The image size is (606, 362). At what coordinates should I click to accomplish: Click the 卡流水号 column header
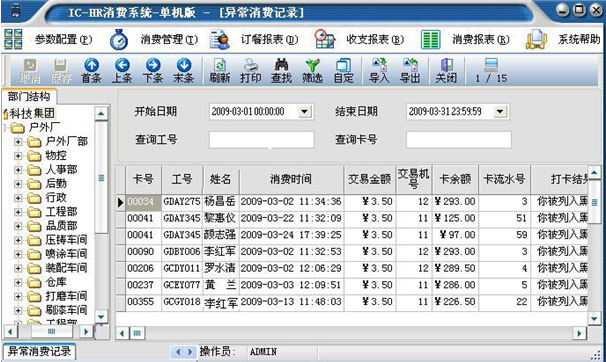tap(504, 179)
